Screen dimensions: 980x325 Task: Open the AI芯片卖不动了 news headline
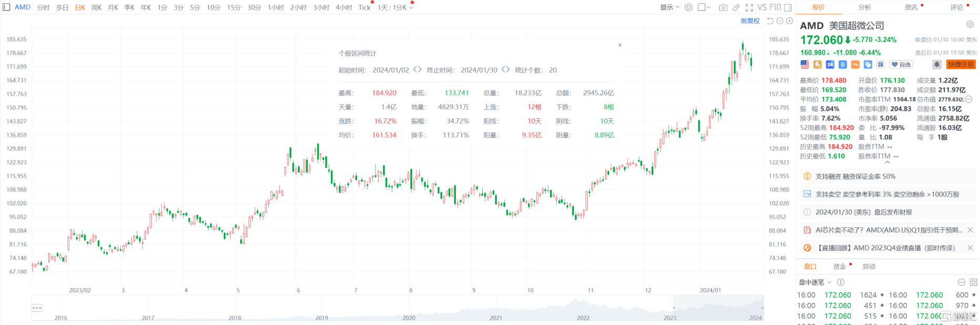coord(889,230)
